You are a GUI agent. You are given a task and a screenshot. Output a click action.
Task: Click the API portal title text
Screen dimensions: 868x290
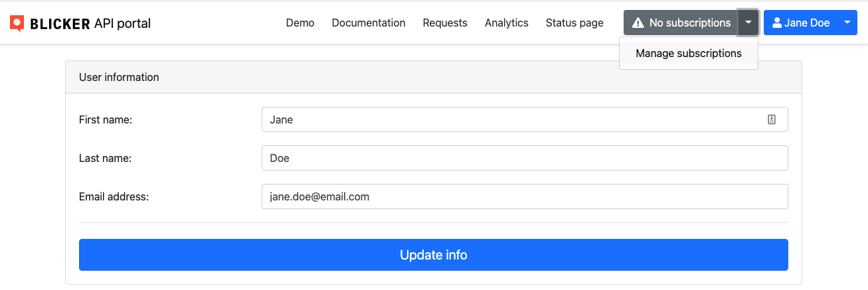(122, 23)
